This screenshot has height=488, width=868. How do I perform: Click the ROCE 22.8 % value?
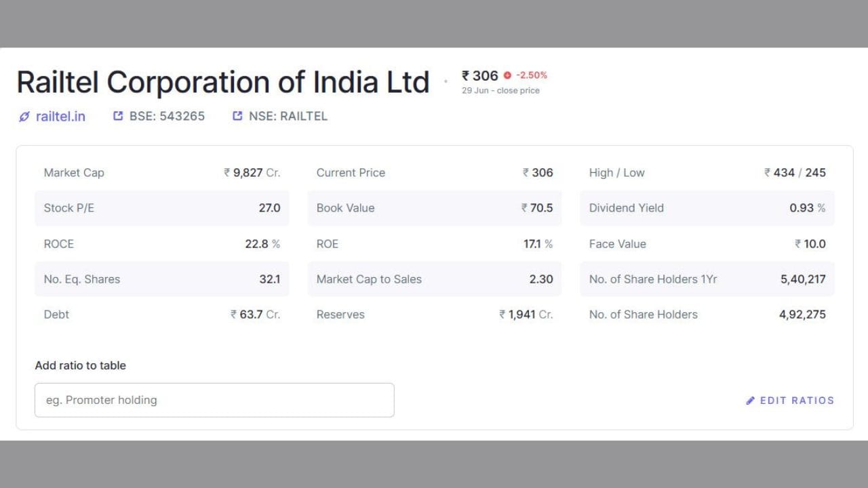[x=262, y=244]
